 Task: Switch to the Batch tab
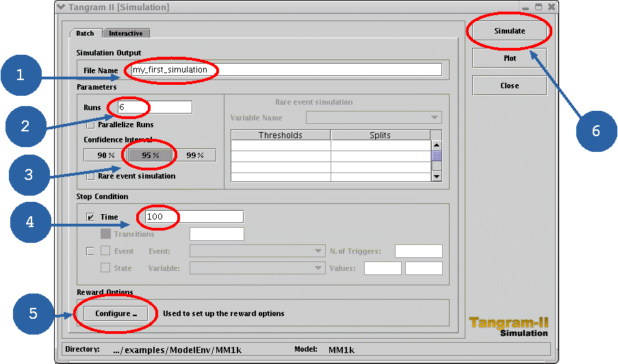pyautogui.click(x=86, y=33)
